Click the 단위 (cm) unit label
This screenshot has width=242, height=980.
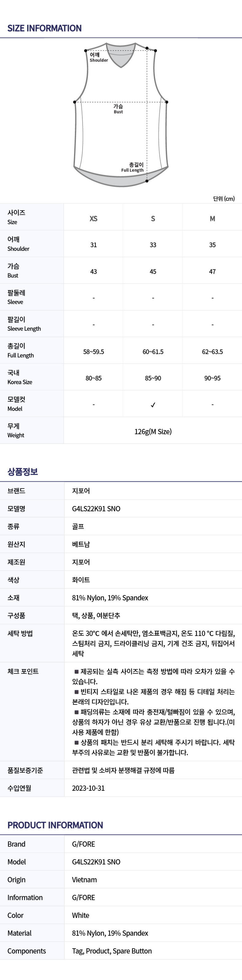[224, 199]
